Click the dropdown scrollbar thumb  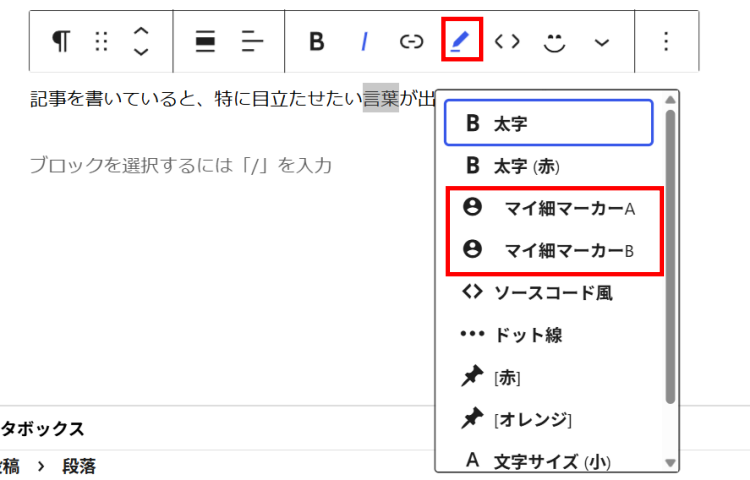(670, 257)
